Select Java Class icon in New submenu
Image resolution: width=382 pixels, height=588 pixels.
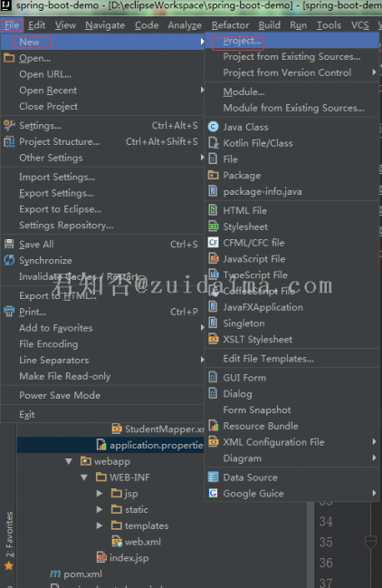(213, 127)
